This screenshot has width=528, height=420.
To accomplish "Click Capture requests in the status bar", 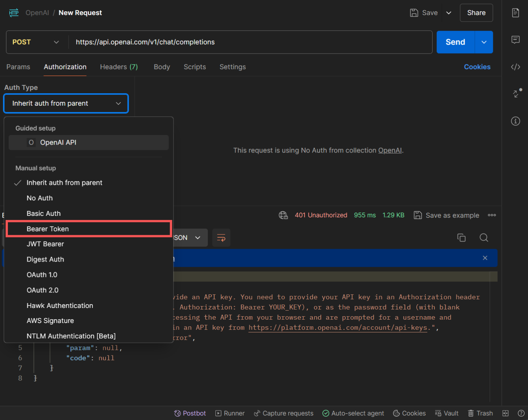I will (284, 413).
